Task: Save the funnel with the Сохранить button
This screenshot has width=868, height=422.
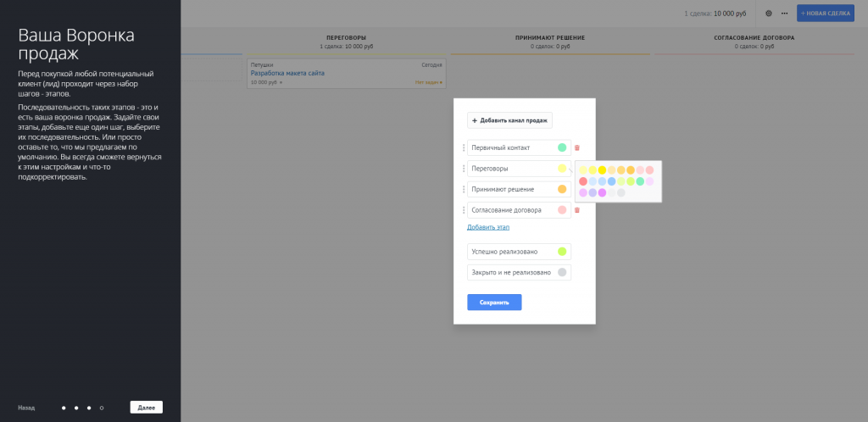Action: point(494,302)
